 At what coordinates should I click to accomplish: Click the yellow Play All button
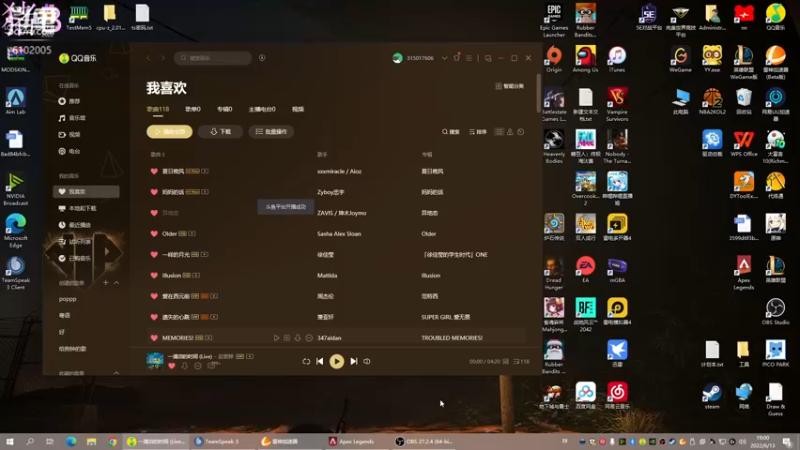click(169, 132)
